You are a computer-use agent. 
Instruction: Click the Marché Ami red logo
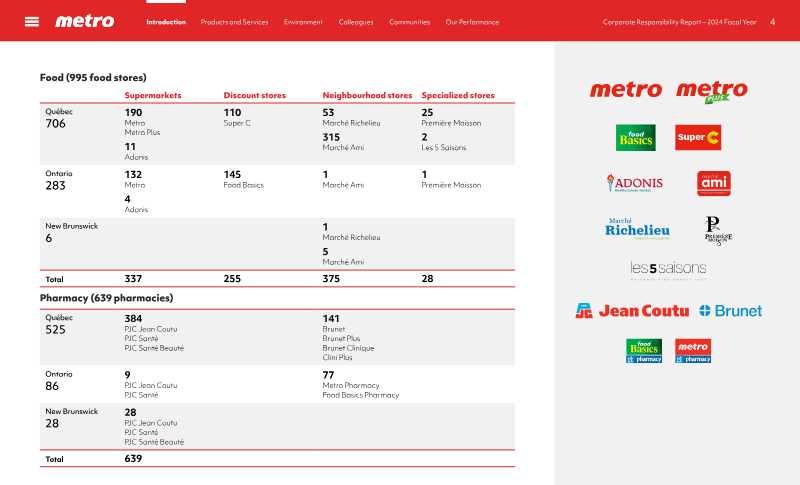[x=713, y=183]
